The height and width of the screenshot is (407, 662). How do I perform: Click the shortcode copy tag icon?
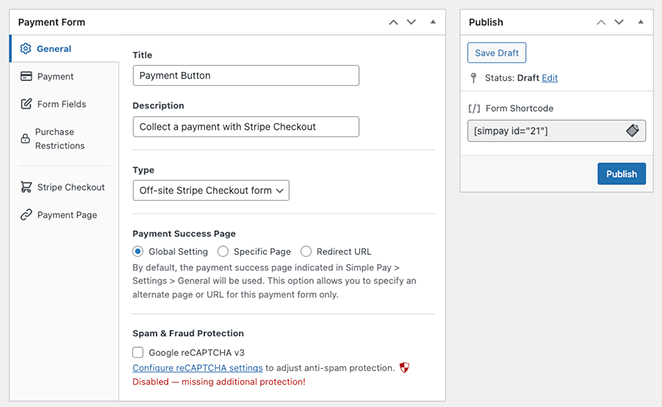click(x=632, y=131)
